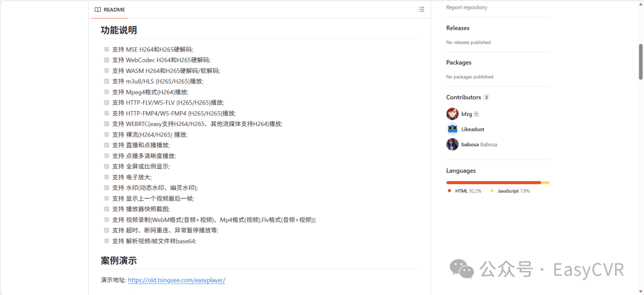Toggle checkbox for Mpeg4格式(H264)播放
Image resolution: width=644 pixels, height=295 pixels.
pyautogui.click(x=106, y=92)
